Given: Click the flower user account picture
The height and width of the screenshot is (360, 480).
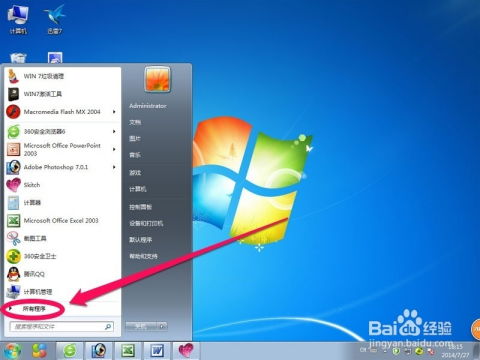Looking at the screenshot, I should coord(157,79).
